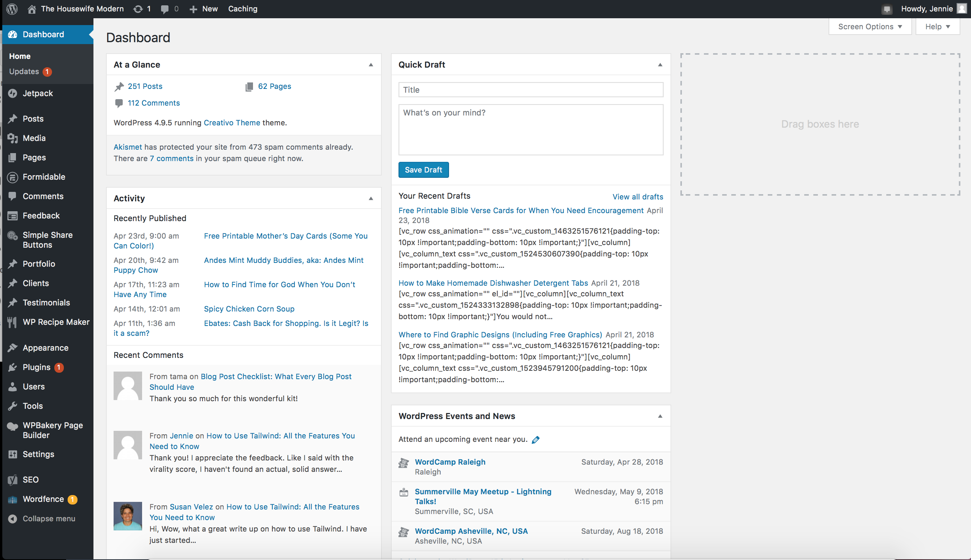Click the Save Draft button

click(x=424, y=169)
